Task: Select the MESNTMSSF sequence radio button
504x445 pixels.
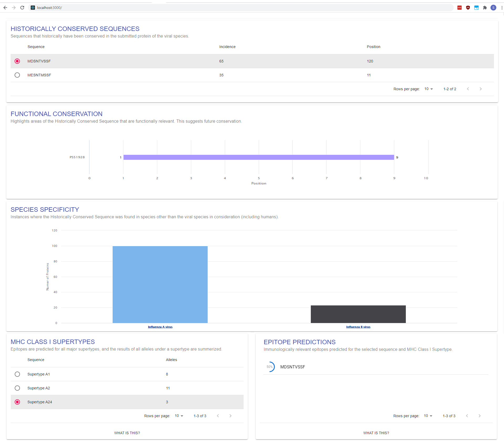Action: 17,75
